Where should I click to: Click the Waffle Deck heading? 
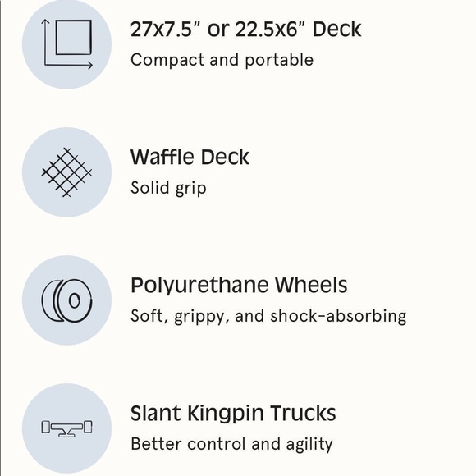[x=190, y=158]
